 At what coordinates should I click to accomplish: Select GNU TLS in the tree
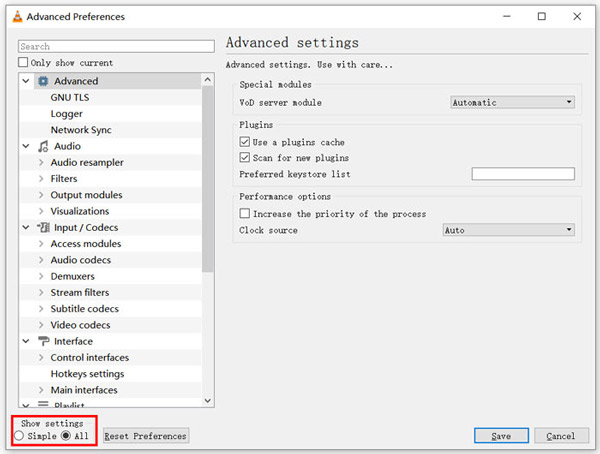tap(70, 98)
